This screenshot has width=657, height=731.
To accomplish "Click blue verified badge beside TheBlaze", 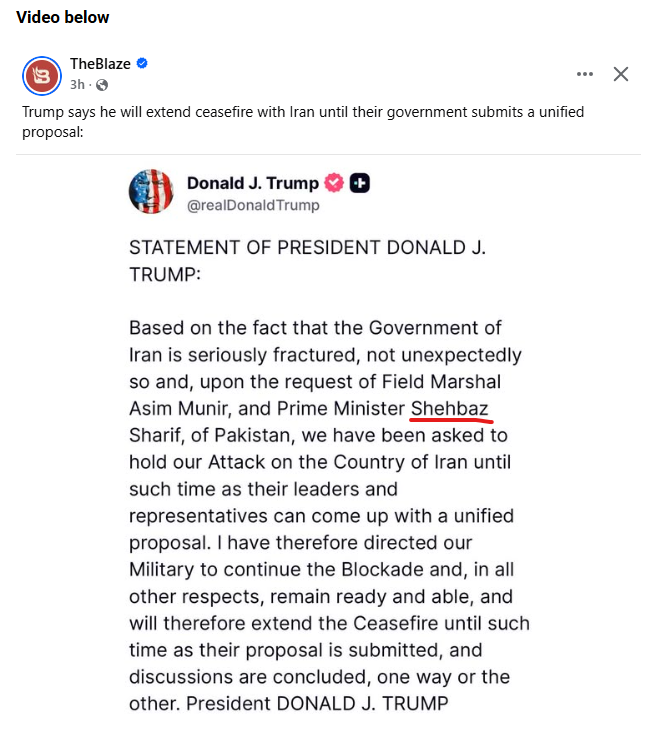I will click(142, 64).
